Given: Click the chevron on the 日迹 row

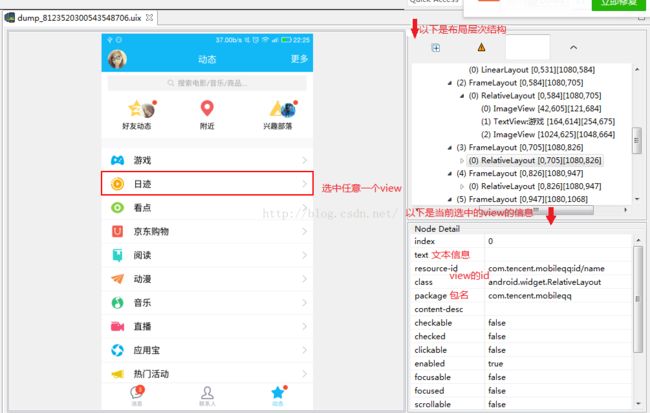Looking at the screenshot, I should coord(304,184).
